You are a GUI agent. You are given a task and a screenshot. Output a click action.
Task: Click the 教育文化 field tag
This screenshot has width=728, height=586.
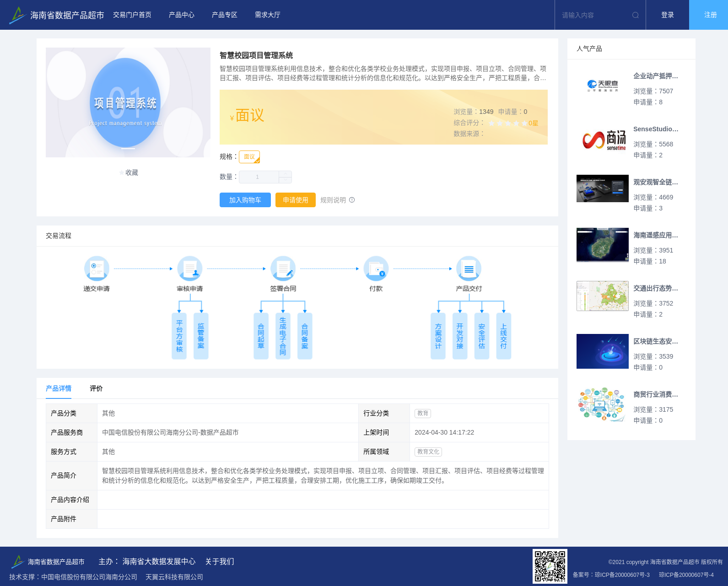pos(428,452)
